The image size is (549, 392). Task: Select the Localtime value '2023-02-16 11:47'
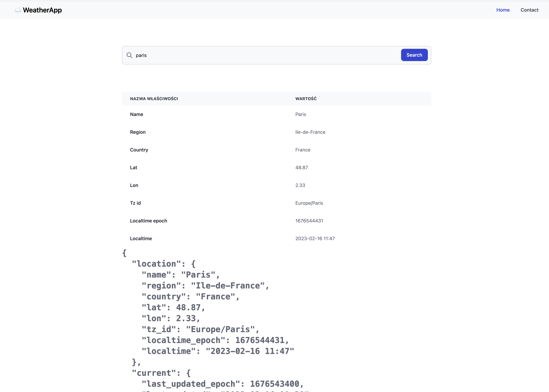315,238
